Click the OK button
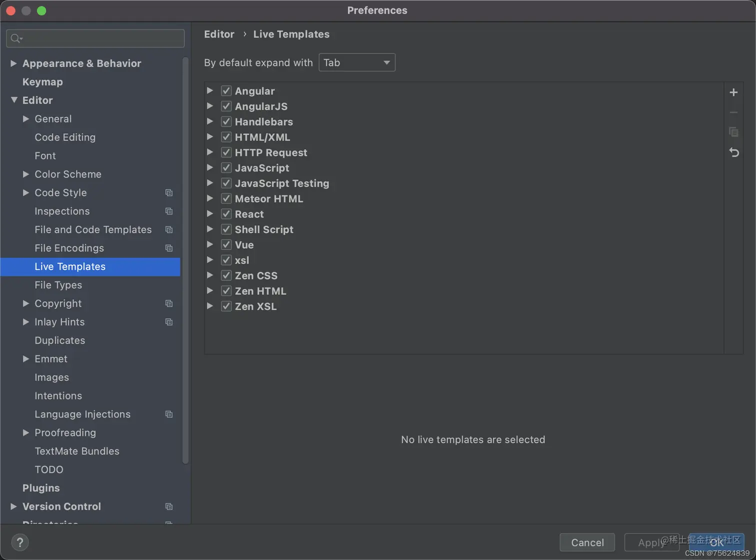This screenshot has width=756, height=560. pos(716,543)
